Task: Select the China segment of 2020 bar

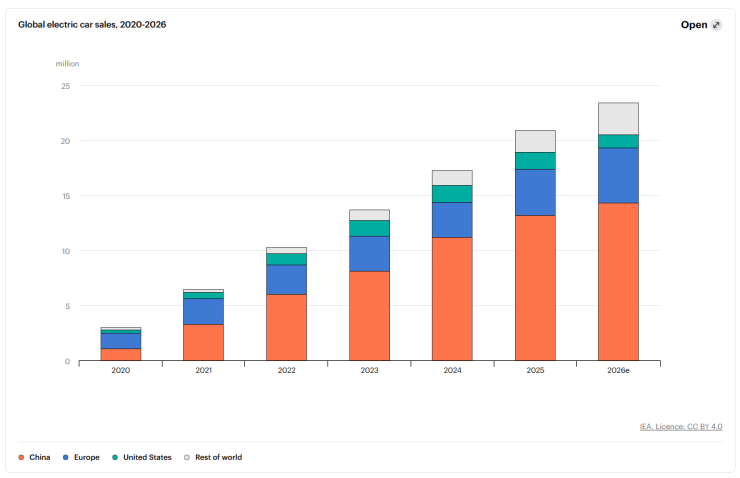Action: (121, 354)
